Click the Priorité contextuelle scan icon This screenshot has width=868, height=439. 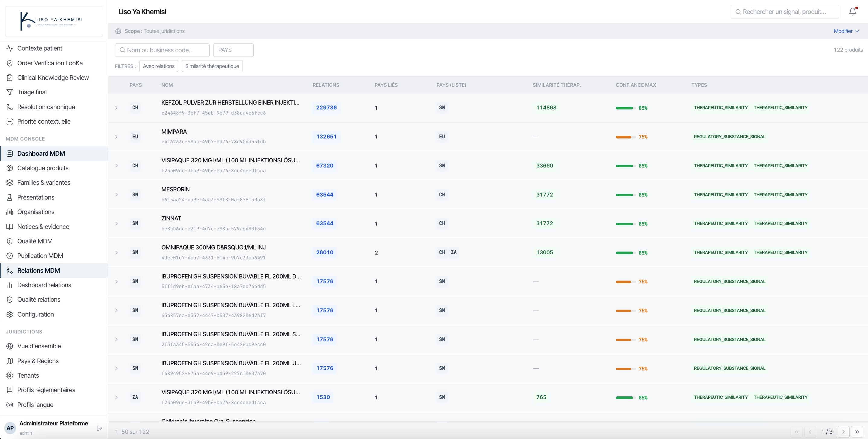click(x=10, y=122)
